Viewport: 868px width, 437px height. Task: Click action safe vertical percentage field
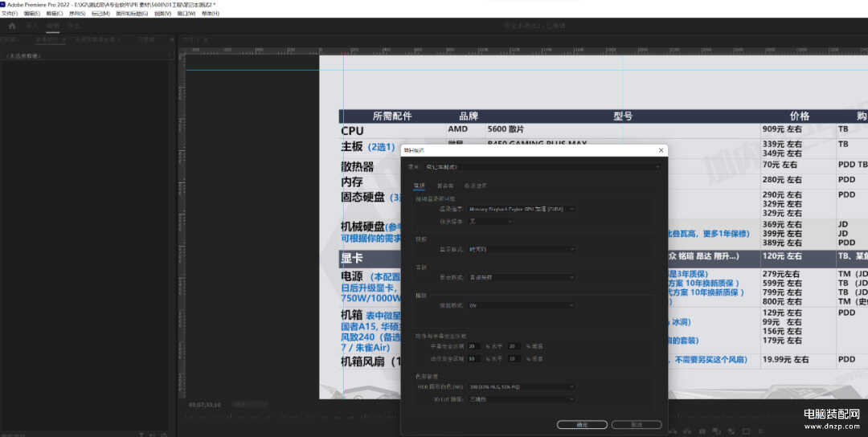[514, 358]
